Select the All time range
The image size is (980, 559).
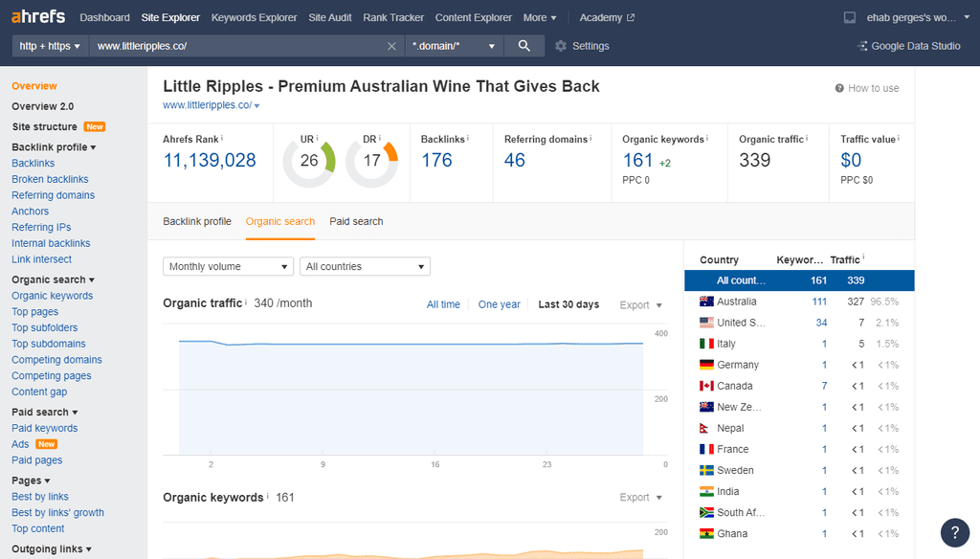tap(443, 304)
